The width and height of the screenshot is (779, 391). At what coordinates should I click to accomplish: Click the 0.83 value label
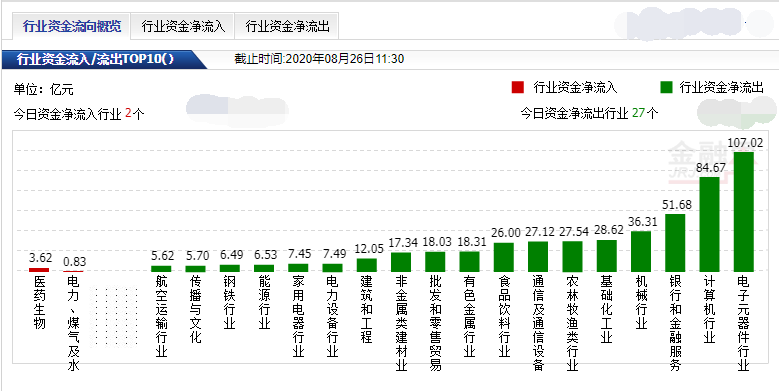coord(74,262)
